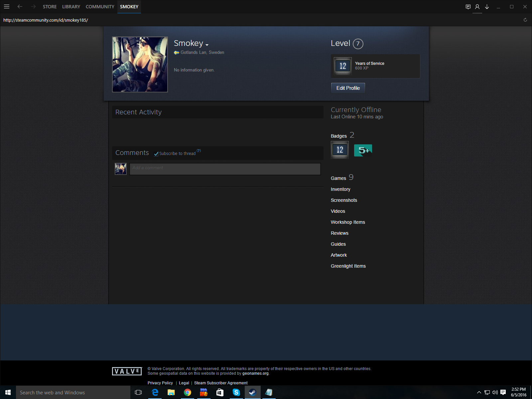
Task: Launch Skype from the taskbar
Action: 236,392
